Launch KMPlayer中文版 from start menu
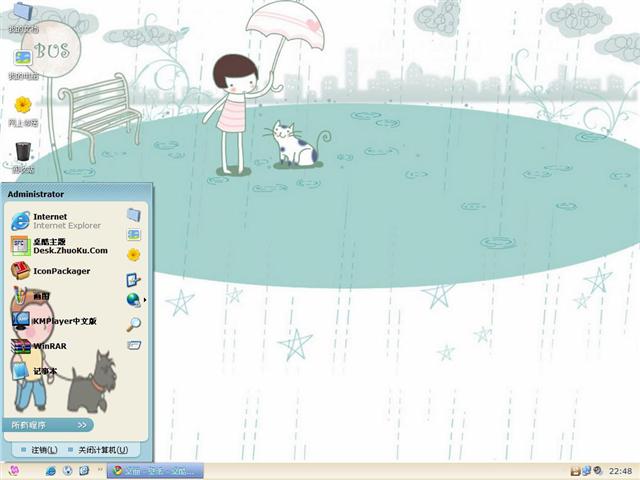 coord(54,321)
